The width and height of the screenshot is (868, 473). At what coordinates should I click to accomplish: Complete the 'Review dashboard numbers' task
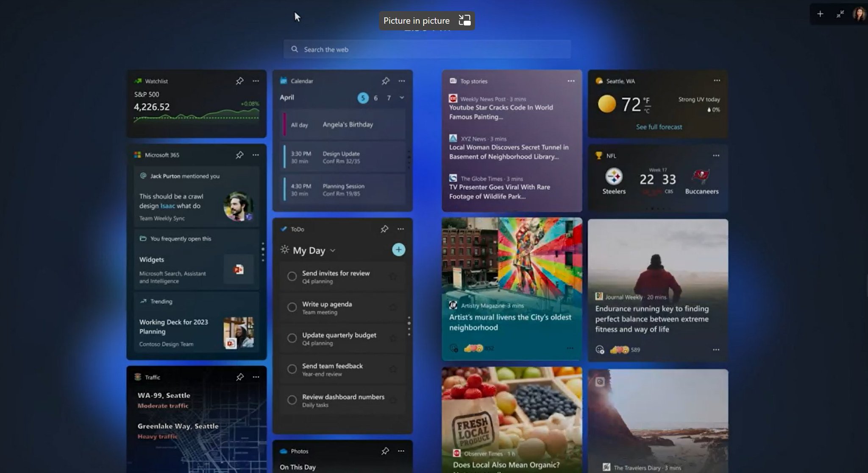click(292, 400)
